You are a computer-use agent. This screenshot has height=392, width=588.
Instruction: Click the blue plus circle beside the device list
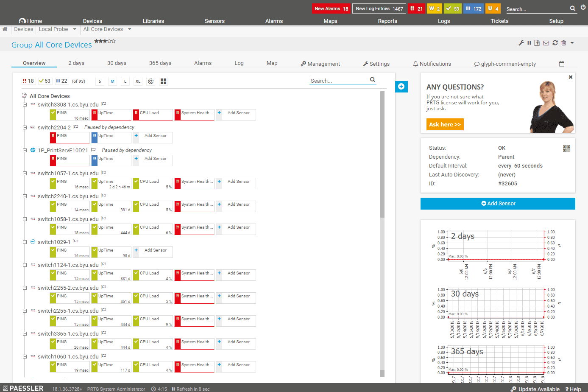(401, 87)
